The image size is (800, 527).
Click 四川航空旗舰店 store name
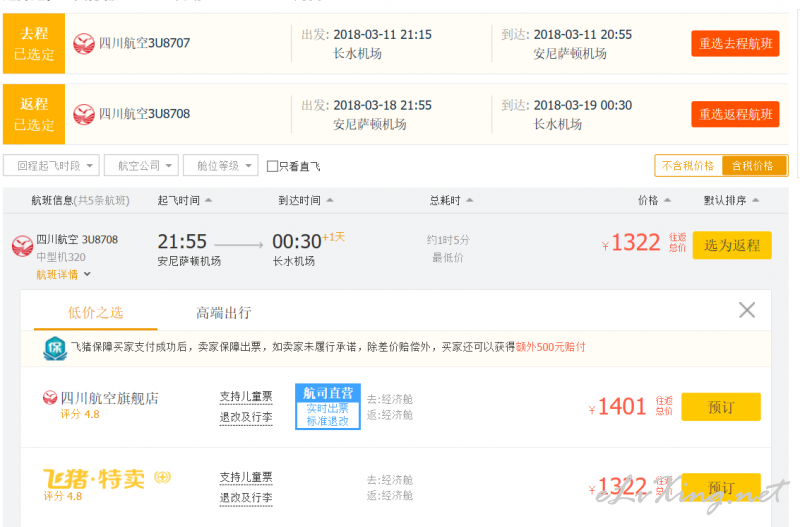coord(110,398)
